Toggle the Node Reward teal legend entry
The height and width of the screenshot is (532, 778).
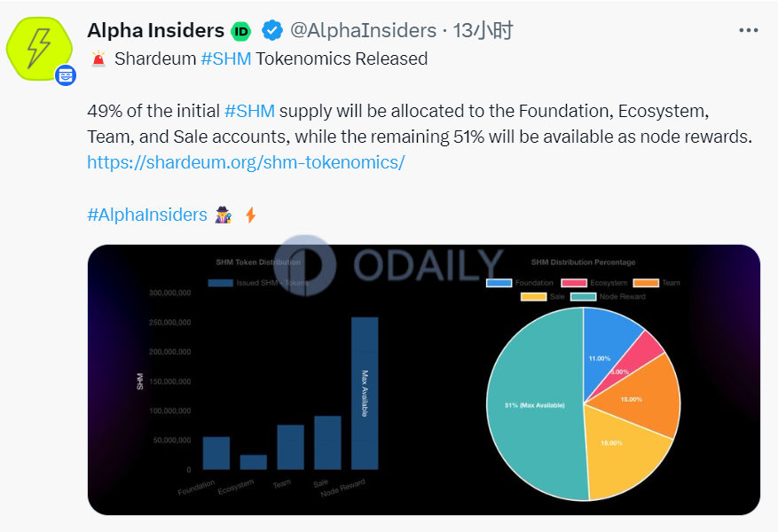click(609, 297)
